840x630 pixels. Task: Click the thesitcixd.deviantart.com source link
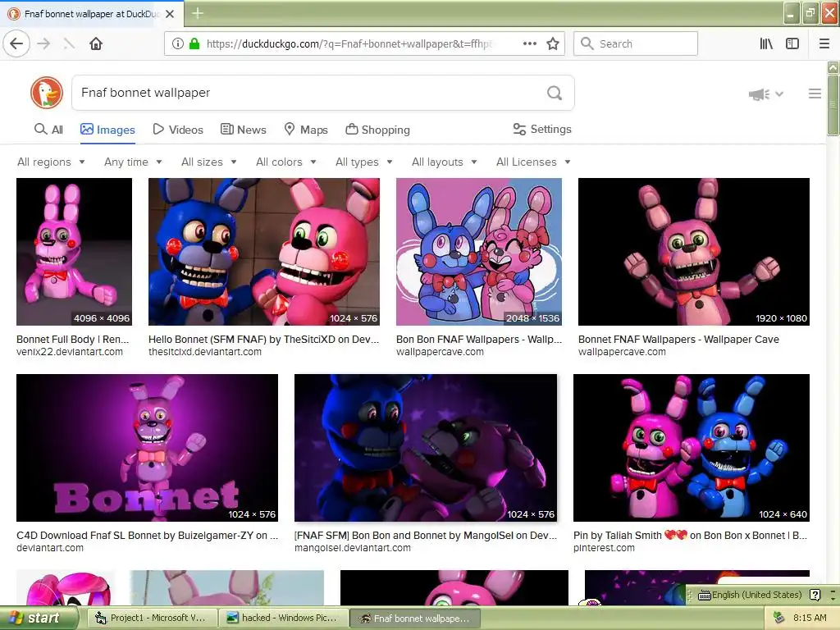[x=204, y=352]
